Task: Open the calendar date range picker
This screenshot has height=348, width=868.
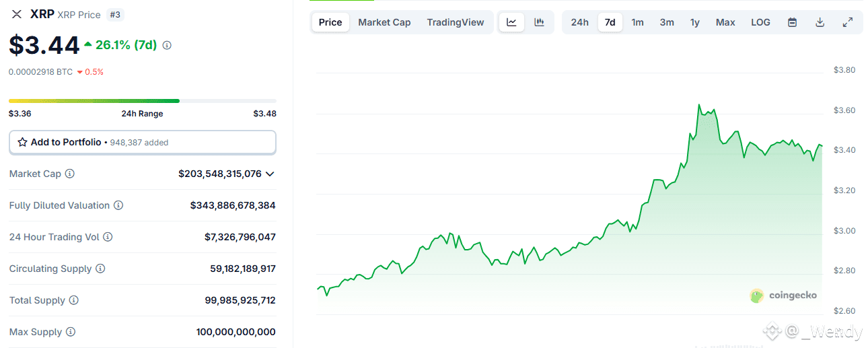Action: pyautogui.click(x=793, y=22)
